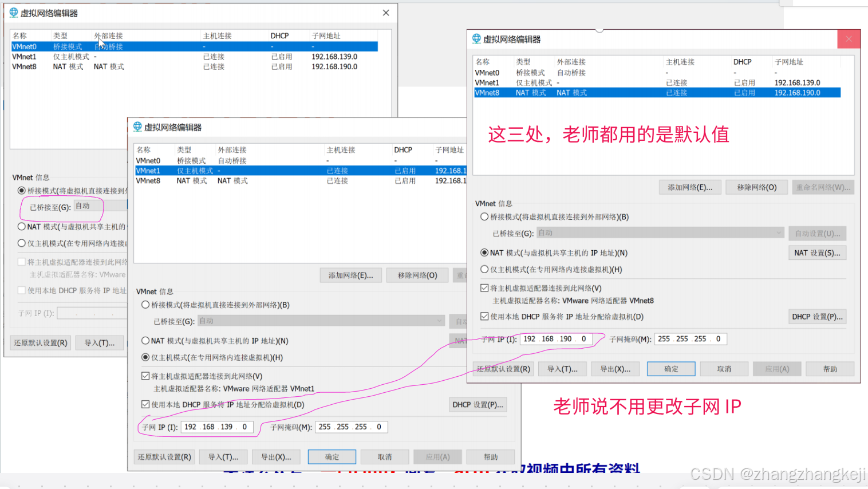Open 已桥接至 自动 dropdown in VMnet0-selected window
The image size is (868, 489).
(x=100, y=206)
